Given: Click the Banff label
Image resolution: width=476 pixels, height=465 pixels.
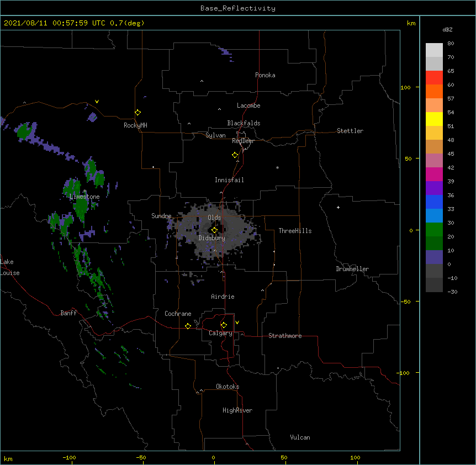Looking at the screenshot, I should tap(68, 313).
